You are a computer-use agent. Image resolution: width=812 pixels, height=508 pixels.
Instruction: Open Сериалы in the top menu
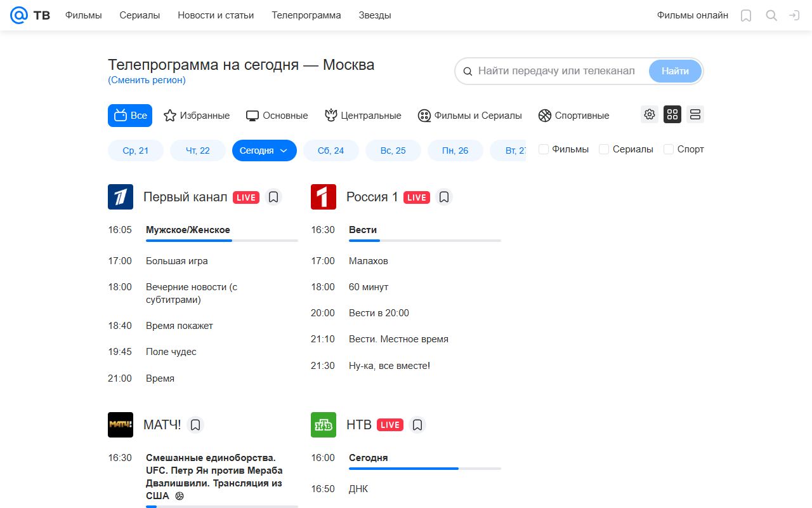(x=140, y=15)
